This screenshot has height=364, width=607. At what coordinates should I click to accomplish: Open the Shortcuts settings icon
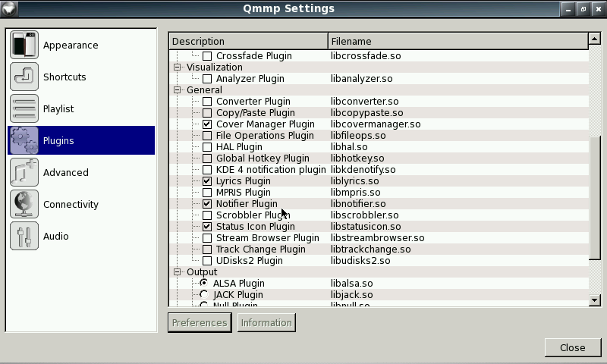pos(24,77)
